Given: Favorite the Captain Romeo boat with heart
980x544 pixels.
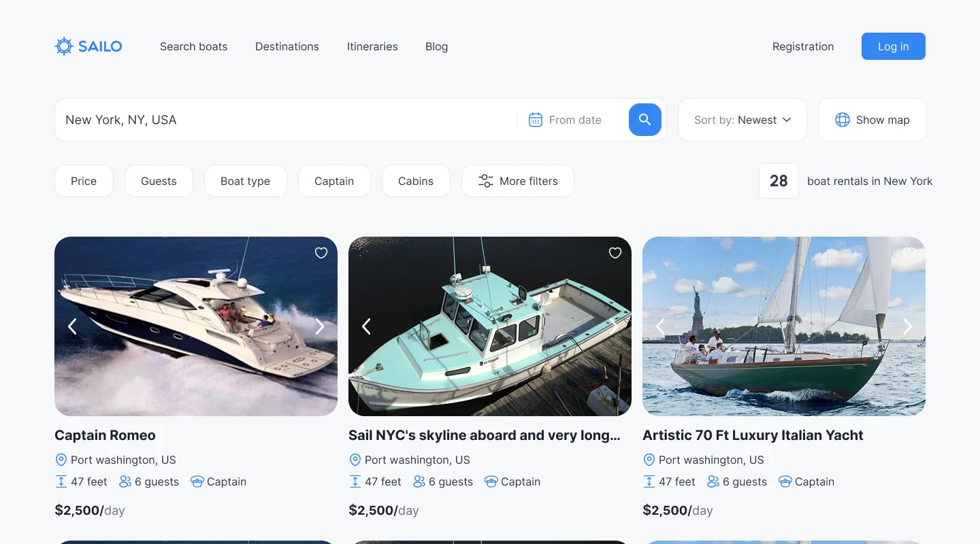Looking at the screenshot, I should tap(321, 253).
